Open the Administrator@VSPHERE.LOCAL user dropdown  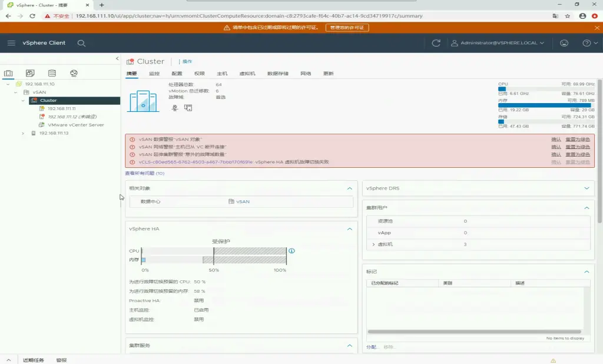point(498,43)
